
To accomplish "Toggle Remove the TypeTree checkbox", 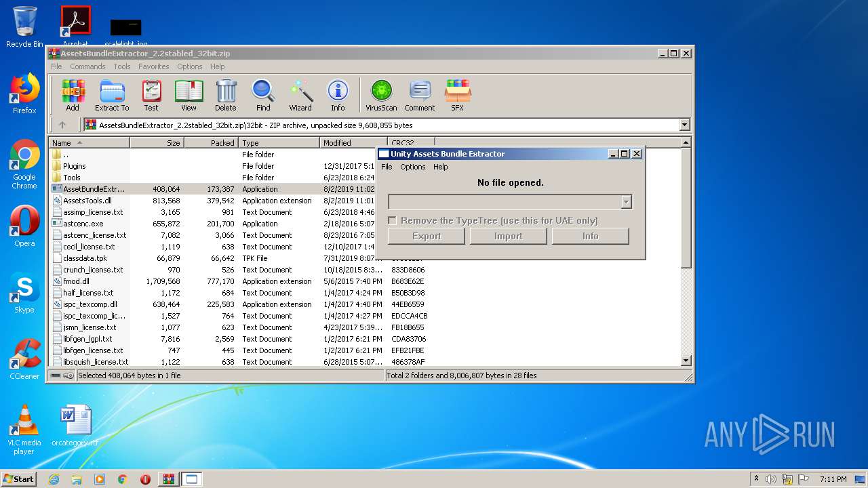I will 392,220.
